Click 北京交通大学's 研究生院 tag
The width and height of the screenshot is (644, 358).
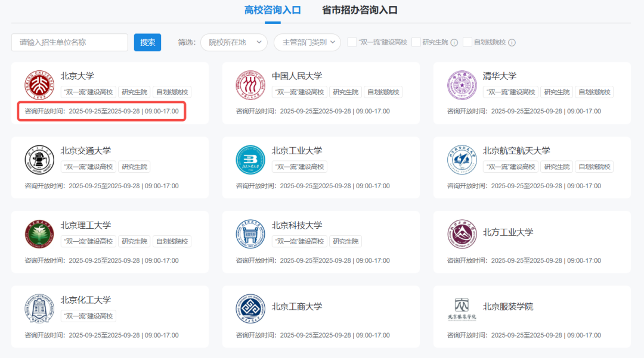134,167
